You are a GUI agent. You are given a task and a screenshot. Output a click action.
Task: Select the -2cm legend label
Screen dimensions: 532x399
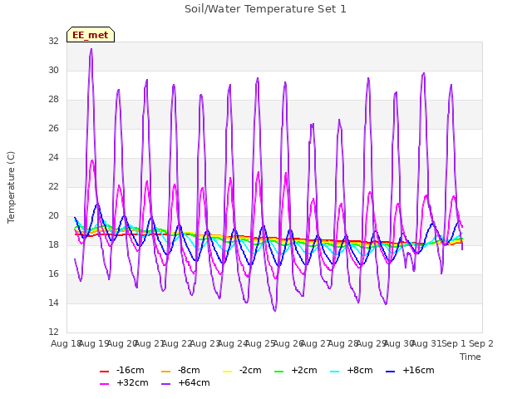click(250, 370)
